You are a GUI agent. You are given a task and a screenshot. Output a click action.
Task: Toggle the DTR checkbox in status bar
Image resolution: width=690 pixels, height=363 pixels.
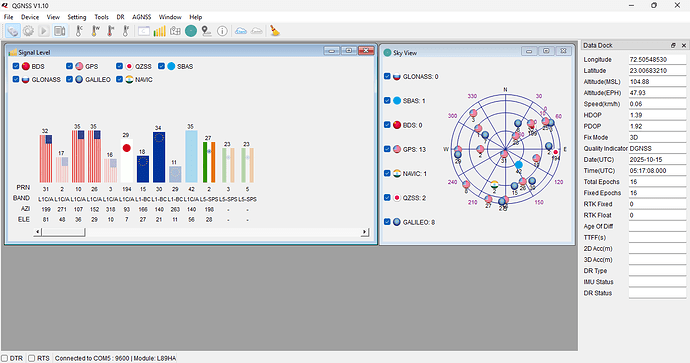4,358
